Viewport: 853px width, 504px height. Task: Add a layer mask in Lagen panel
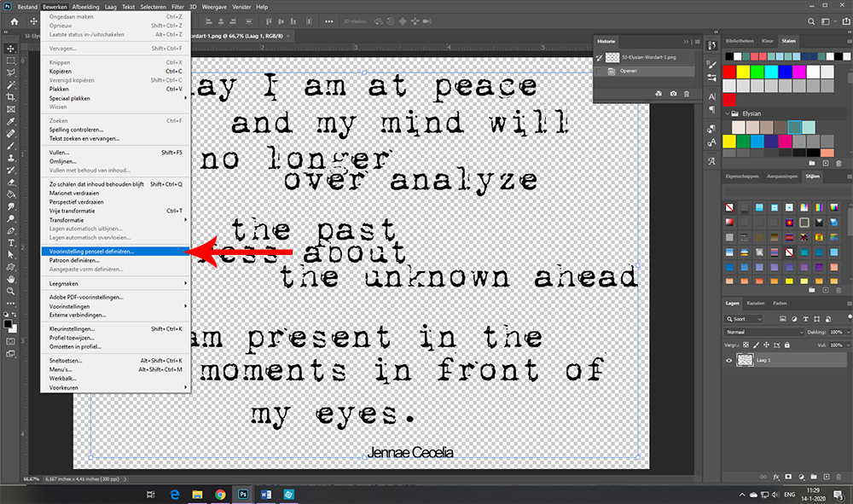pos(788,477)
